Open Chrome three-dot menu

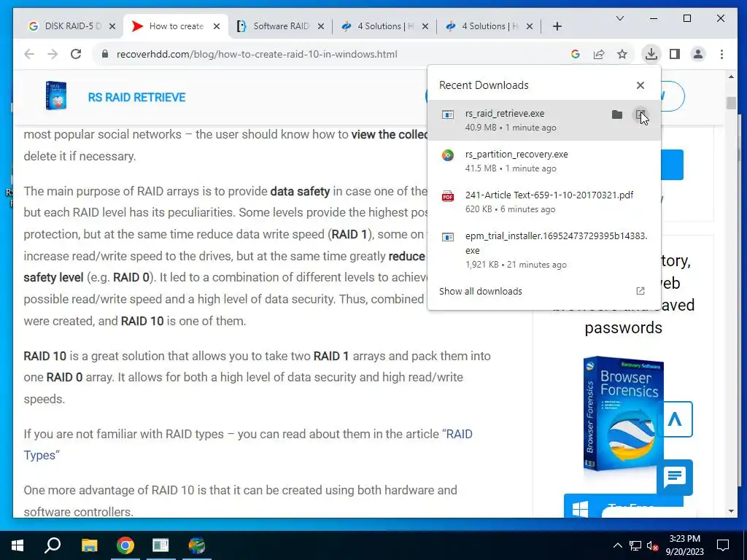[x=721, y=54]
